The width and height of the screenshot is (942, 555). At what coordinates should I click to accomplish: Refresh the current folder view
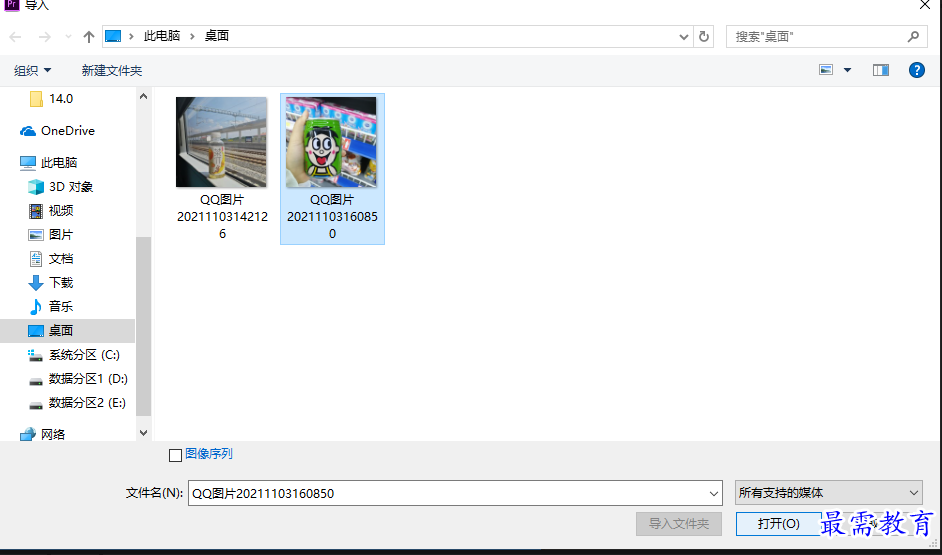click(x=703, y=37)
